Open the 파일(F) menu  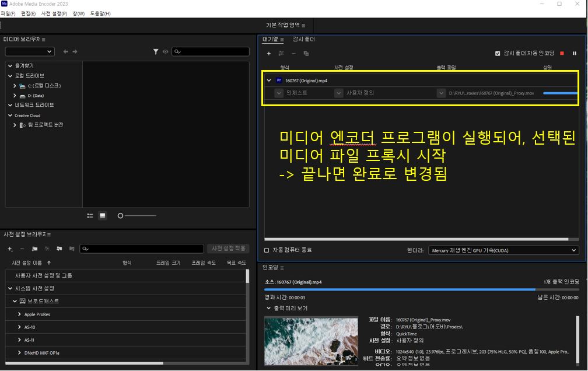pos(8,13)
